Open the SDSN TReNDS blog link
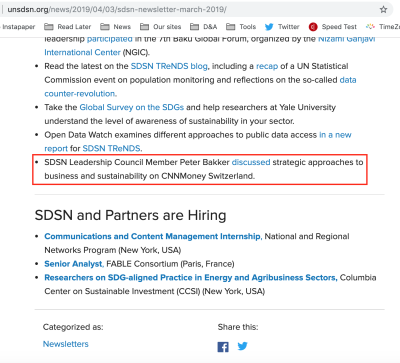400x363 pixels. tap(169, 66)
